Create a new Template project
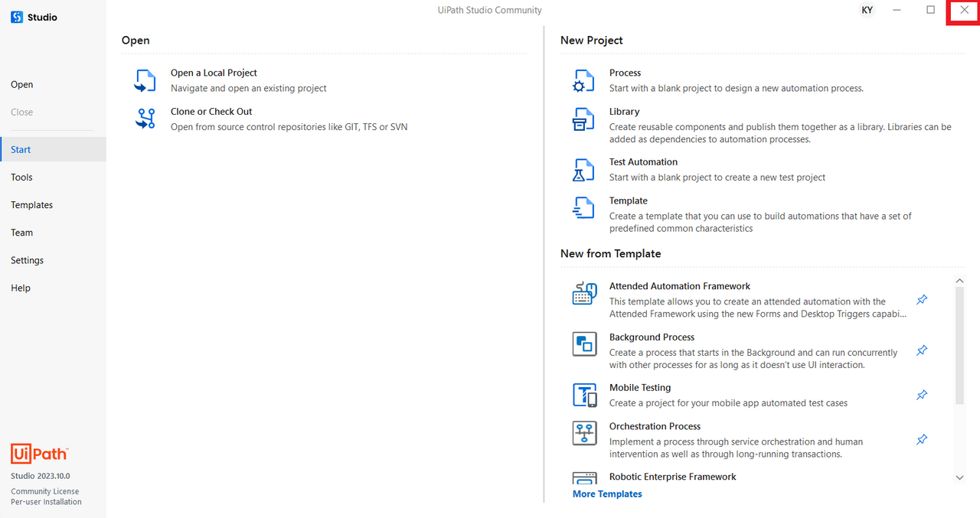The image size is (980, 518). pos(628,200)
